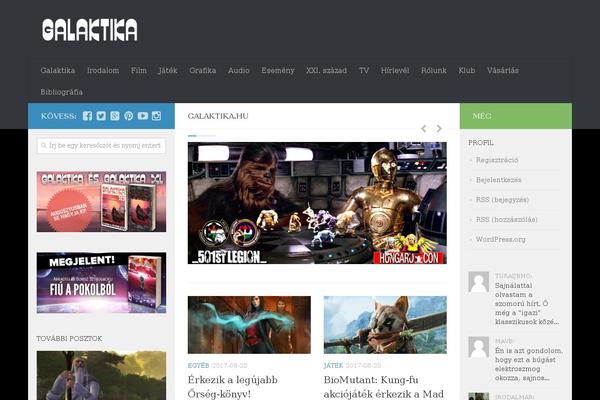
Task: Open the Instagram follow icon
Action: coord(156,116)
